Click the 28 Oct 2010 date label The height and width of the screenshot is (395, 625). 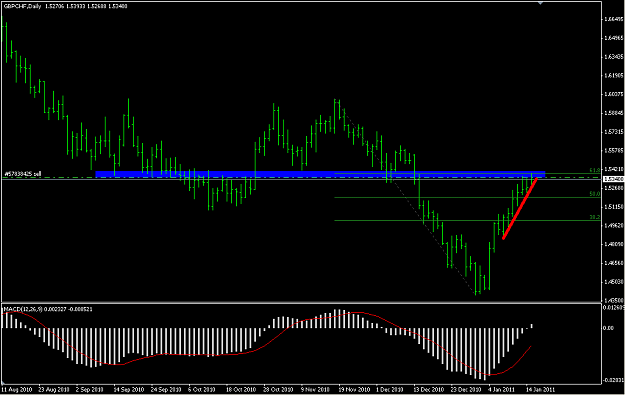[278, 389]
